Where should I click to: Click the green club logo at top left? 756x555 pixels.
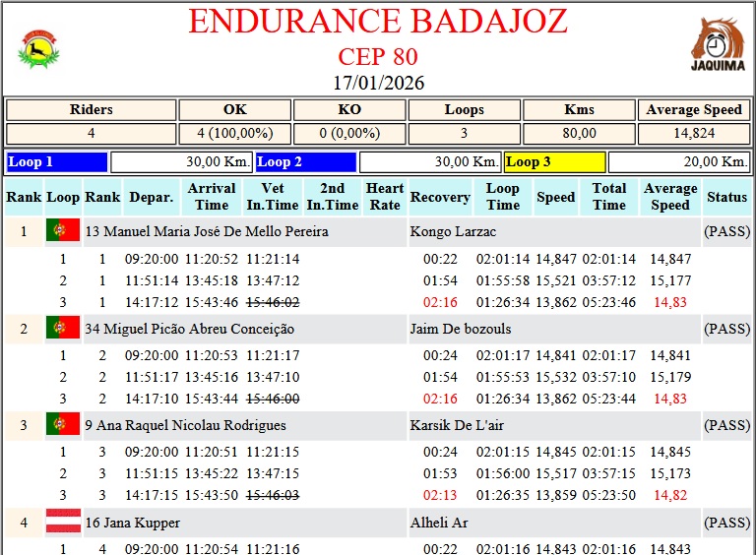coord(38,49)
